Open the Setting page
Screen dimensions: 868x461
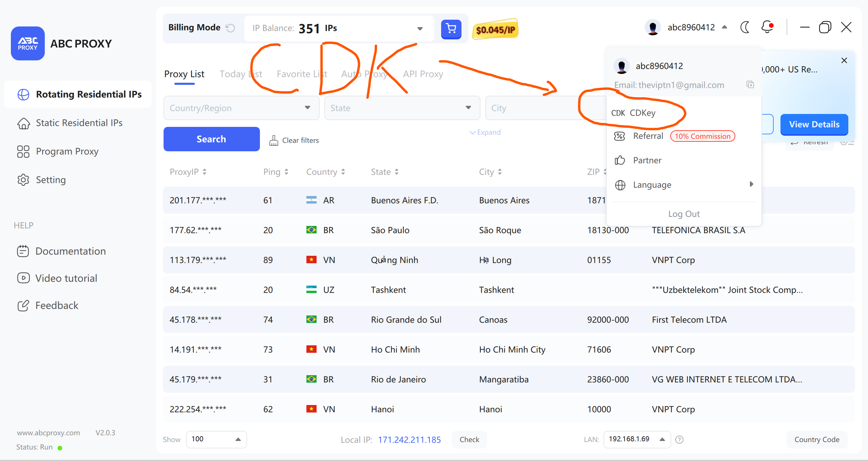click(x=51, y=180)
